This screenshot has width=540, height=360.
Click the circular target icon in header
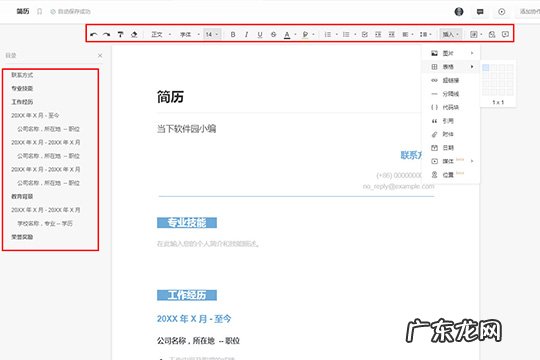point(501,12)
